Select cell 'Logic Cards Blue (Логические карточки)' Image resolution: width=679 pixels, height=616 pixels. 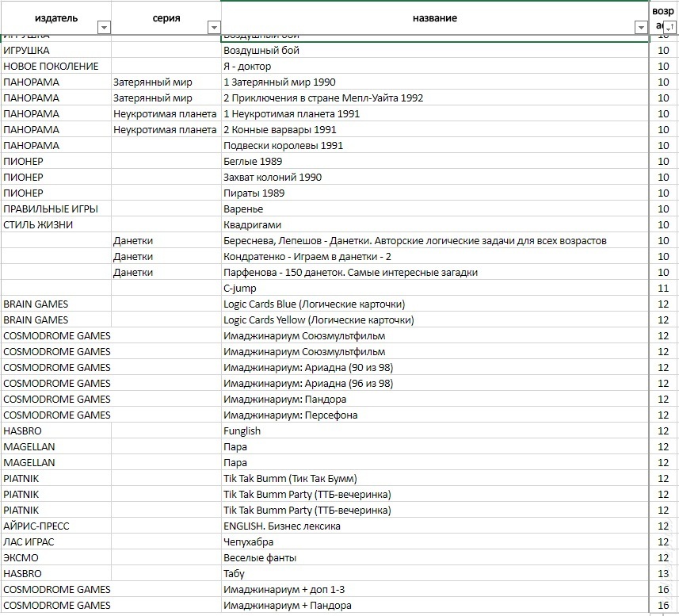[435, 304]
